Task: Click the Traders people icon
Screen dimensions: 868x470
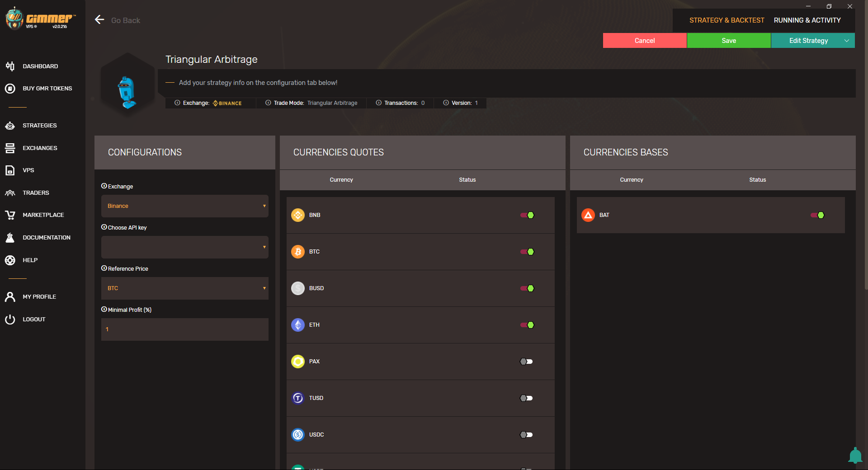Action: coord(10,193)
